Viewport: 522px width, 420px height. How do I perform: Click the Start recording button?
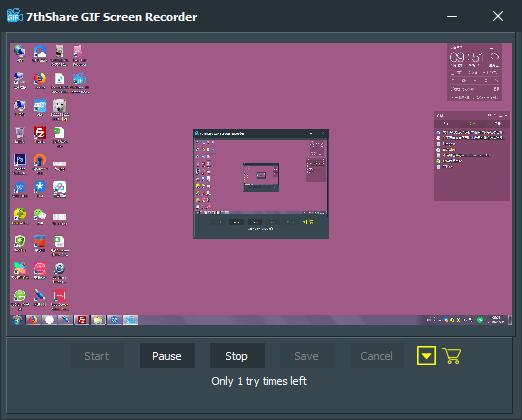(x=97, y=356)
